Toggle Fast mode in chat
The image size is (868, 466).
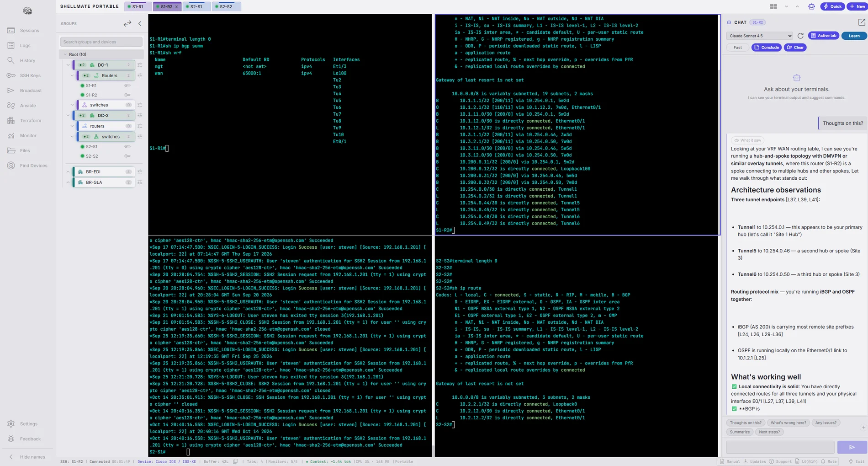point(738,48)
